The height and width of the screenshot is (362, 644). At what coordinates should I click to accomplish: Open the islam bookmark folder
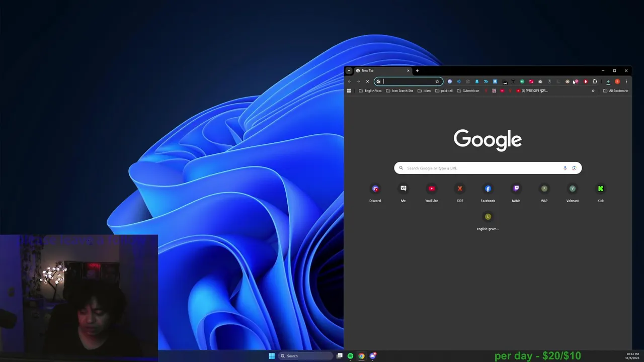coord(424,91)
